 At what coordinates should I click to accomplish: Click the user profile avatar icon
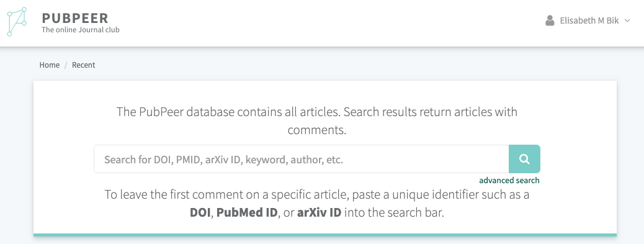point(550,20)
